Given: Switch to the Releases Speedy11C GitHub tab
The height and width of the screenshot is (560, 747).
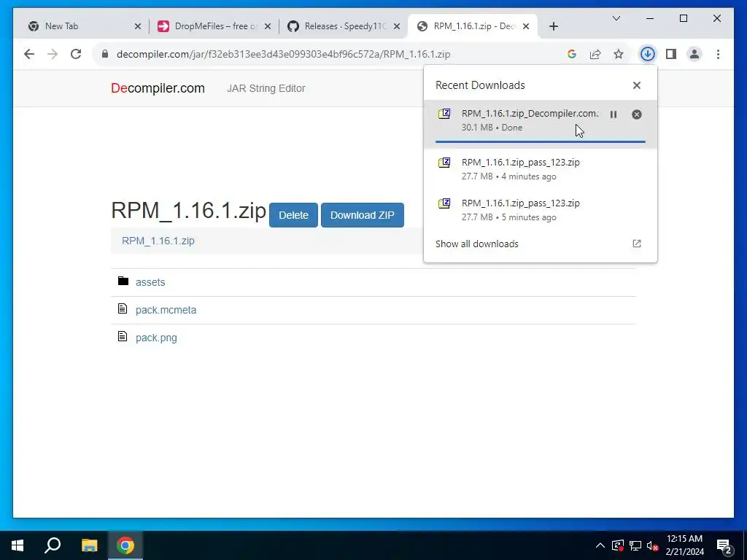Looking at the screenshot, I should 343,26.
